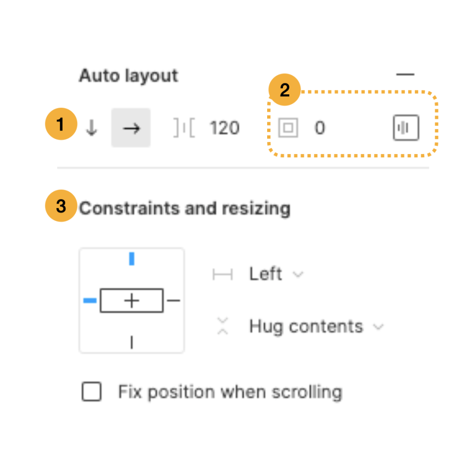Toggle the right constraint marker in the widget

[x=174, y=300]
